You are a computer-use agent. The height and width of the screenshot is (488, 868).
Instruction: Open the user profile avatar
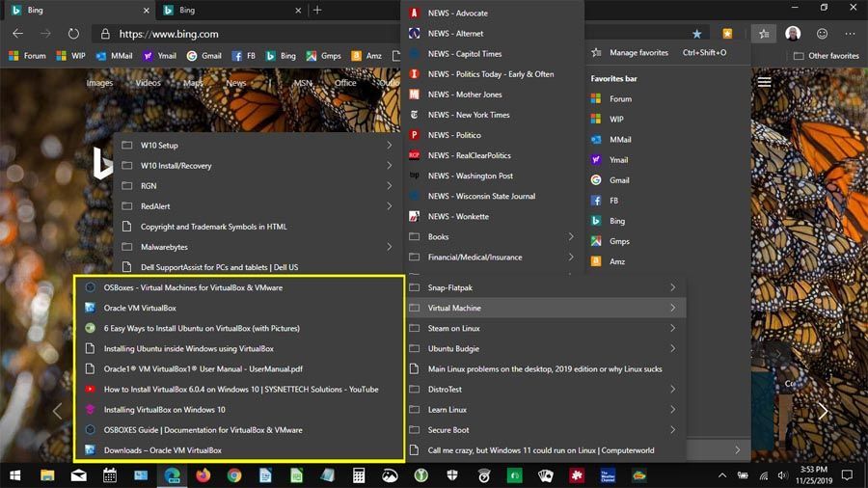click(793, 34)
